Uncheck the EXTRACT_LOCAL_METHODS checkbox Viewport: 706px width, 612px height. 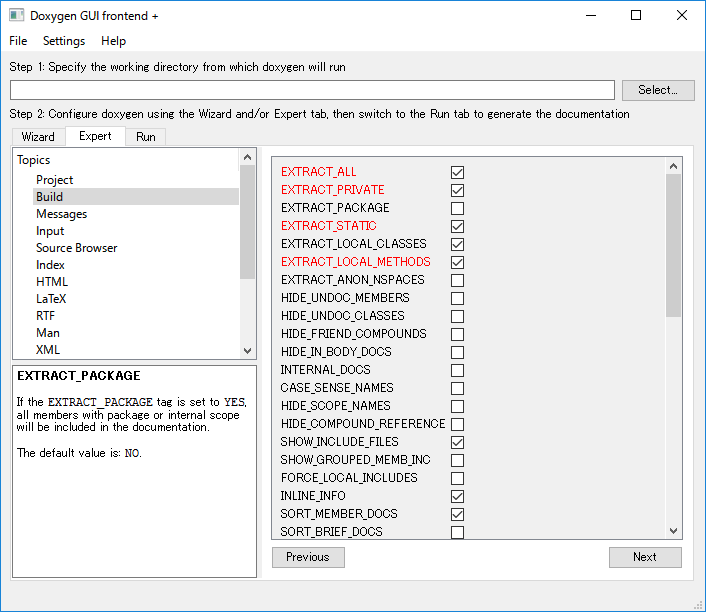457,262
